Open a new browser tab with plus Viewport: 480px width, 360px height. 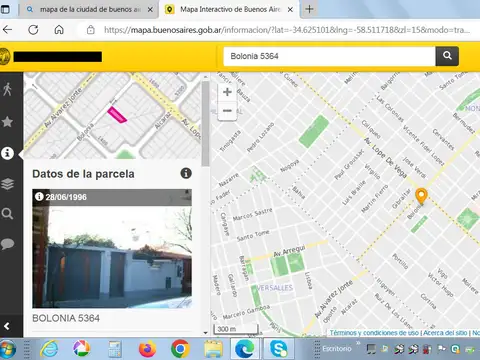pos(309,9)
